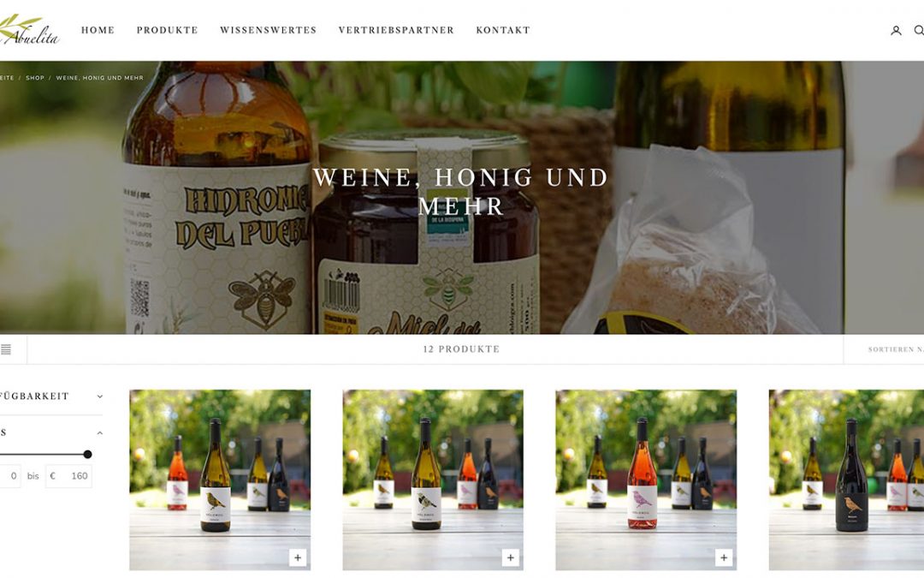The image size is (924, 578).
Task: Go to the Home page link
Action: (x=98, y=30)
